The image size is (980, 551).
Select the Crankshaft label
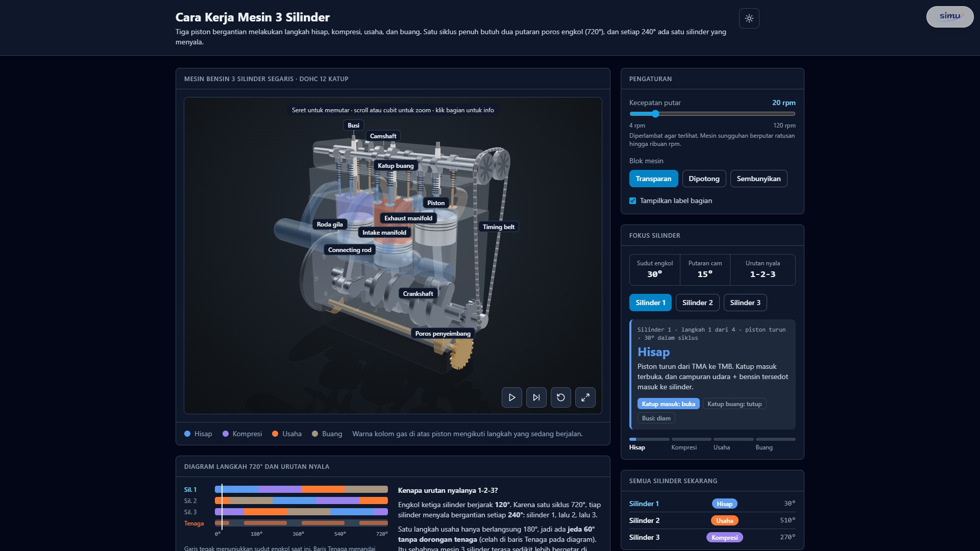[x=418, y=294]
